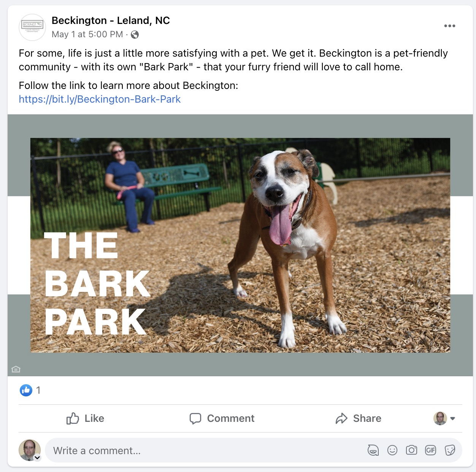Open the GIF picker in comment box
This screenshot has height=472, width=476.
(430, 450)
